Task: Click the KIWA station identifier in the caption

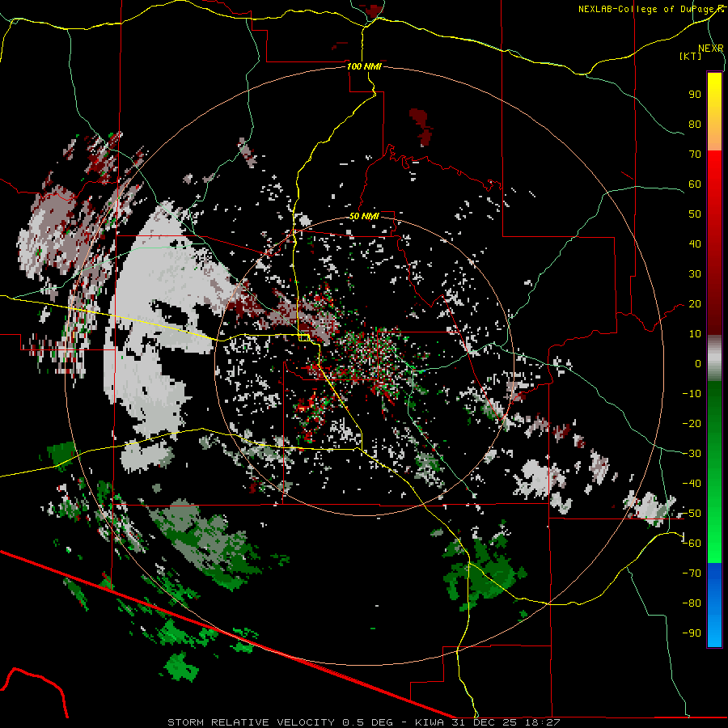Action: pyautogui.click(x=429, y=722)
